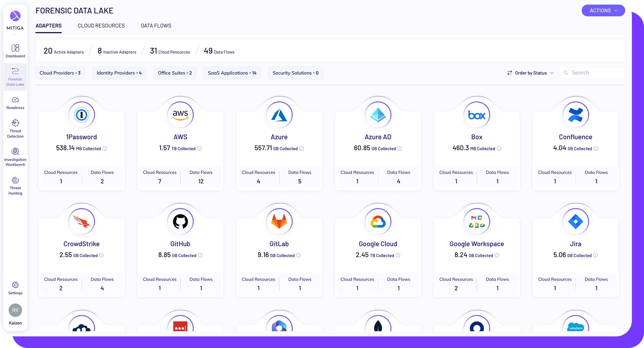The image size is (644, 348).
Task: Toggle the Identity Providers filter
Action: click(x=119, y=73)
